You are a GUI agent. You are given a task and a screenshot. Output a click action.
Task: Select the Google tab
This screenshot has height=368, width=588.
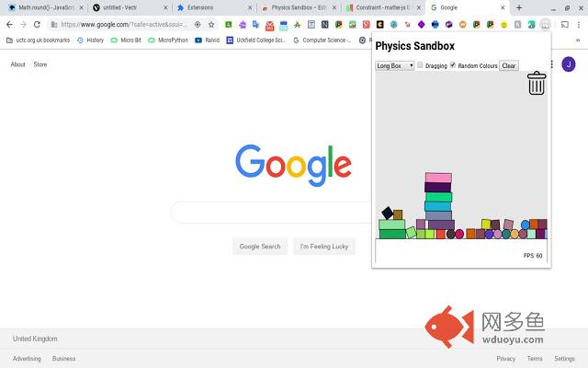[x=468, y=7]
